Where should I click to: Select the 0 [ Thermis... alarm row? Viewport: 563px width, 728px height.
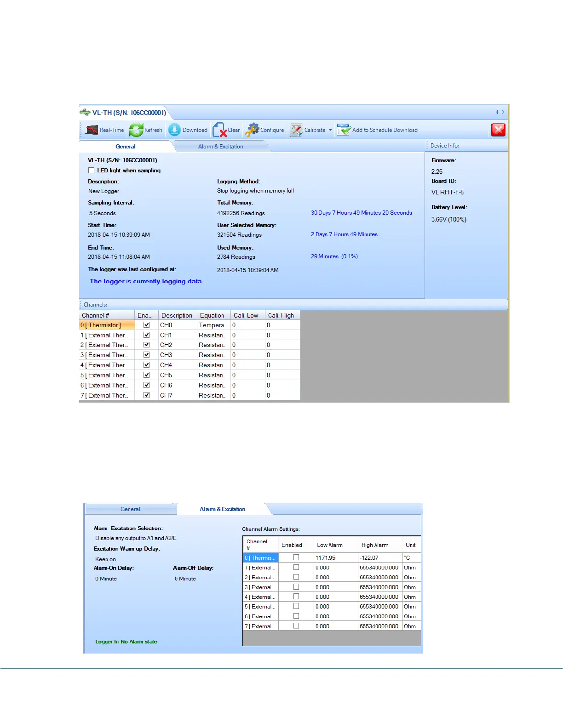(261, 557)
